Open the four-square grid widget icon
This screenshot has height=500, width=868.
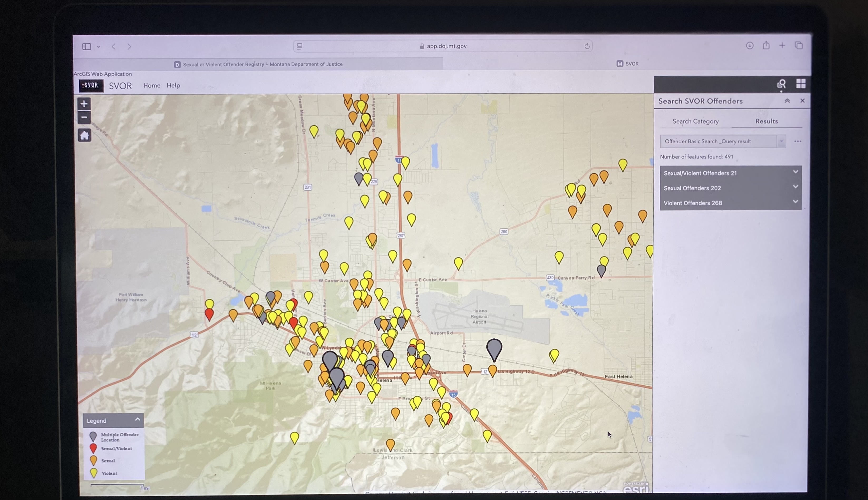click(x=801, y=84)
